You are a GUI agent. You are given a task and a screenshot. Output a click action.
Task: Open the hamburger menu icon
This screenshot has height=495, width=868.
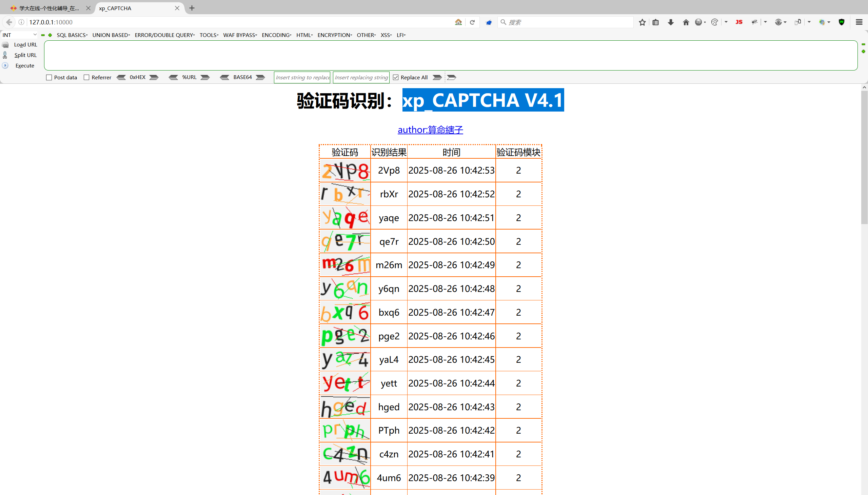click(x=859, y=22)
